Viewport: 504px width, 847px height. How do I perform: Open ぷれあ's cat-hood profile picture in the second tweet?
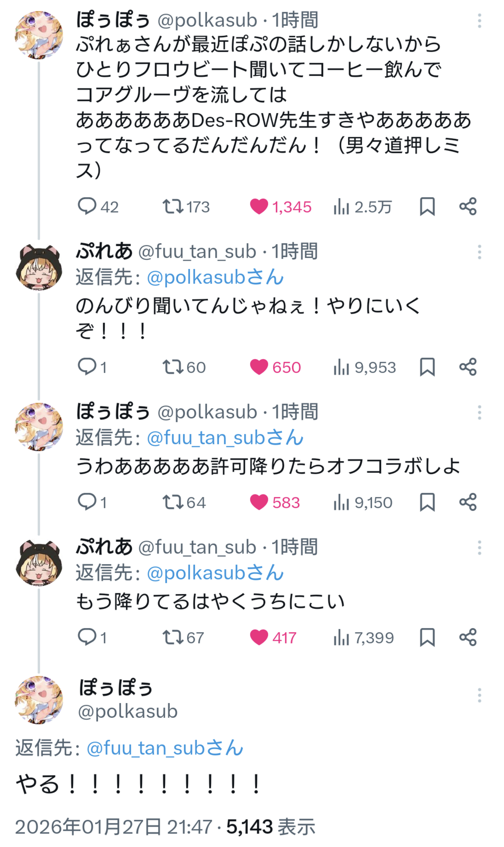pyautogui.click(x=39, y=267)
